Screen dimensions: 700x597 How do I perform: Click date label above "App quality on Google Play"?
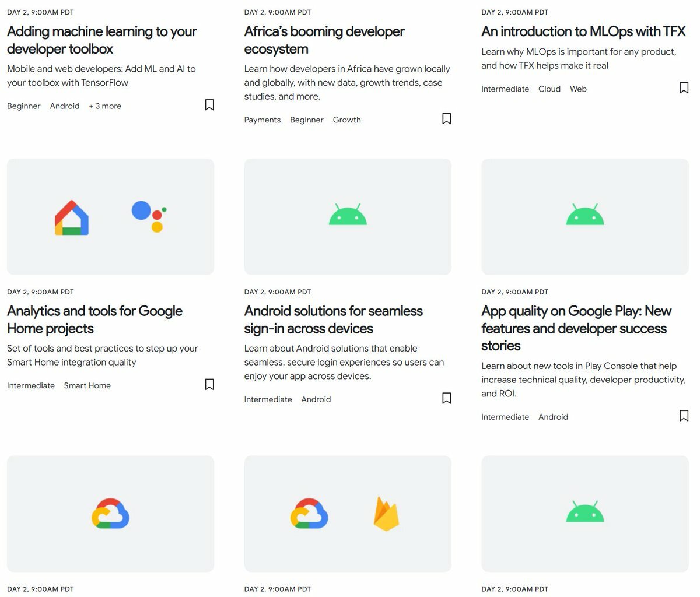(515, 292)
